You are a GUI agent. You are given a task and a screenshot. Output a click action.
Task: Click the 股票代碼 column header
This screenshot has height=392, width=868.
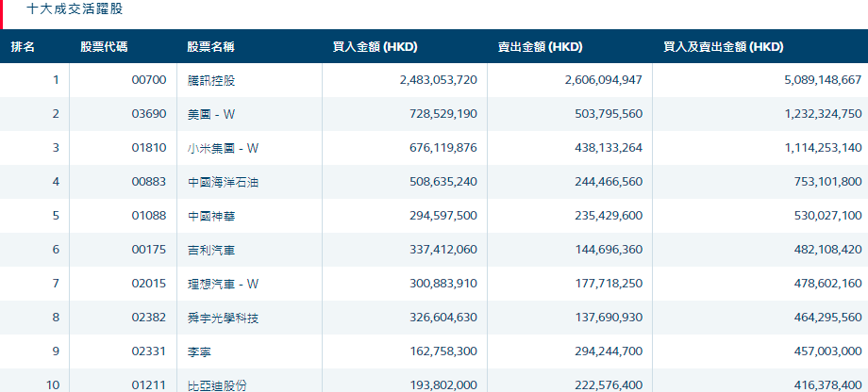tap(104, 47)
